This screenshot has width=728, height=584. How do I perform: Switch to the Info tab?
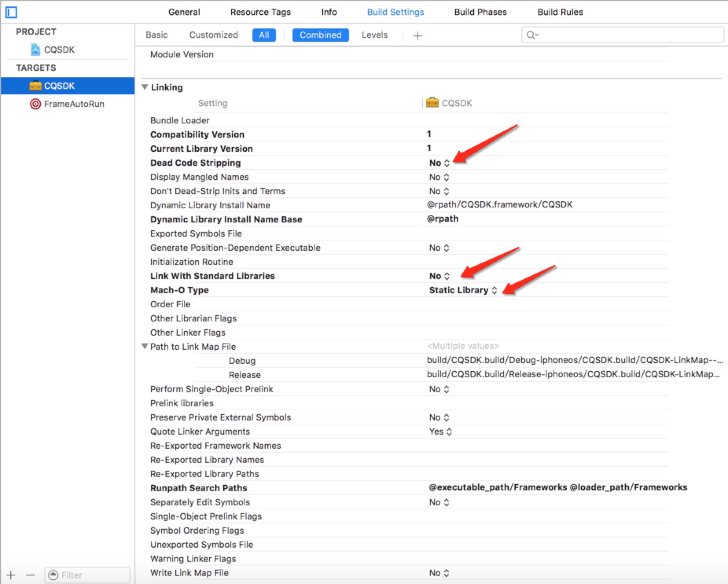pos(329,12)
